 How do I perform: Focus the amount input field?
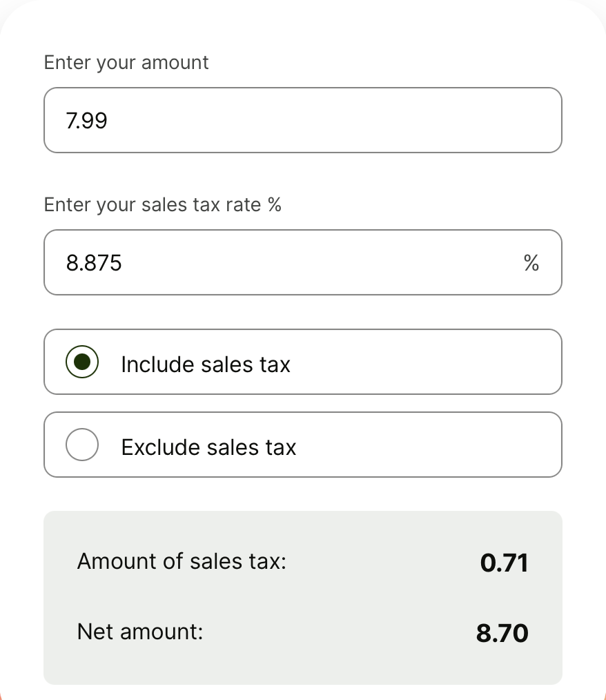[x=302, y=120]
